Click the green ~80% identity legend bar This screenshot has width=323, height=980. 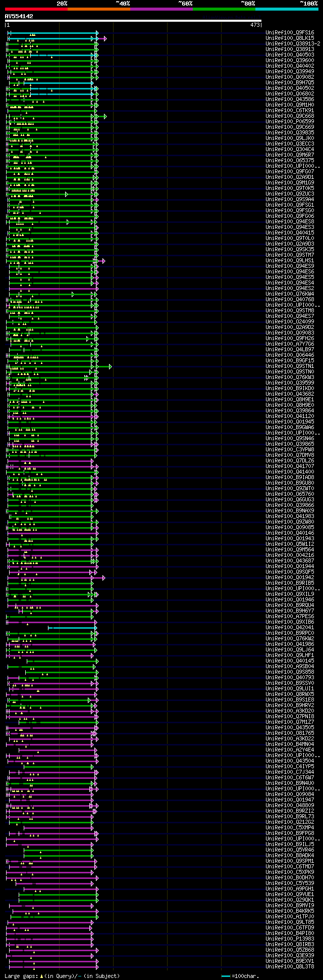click(224, 9)
